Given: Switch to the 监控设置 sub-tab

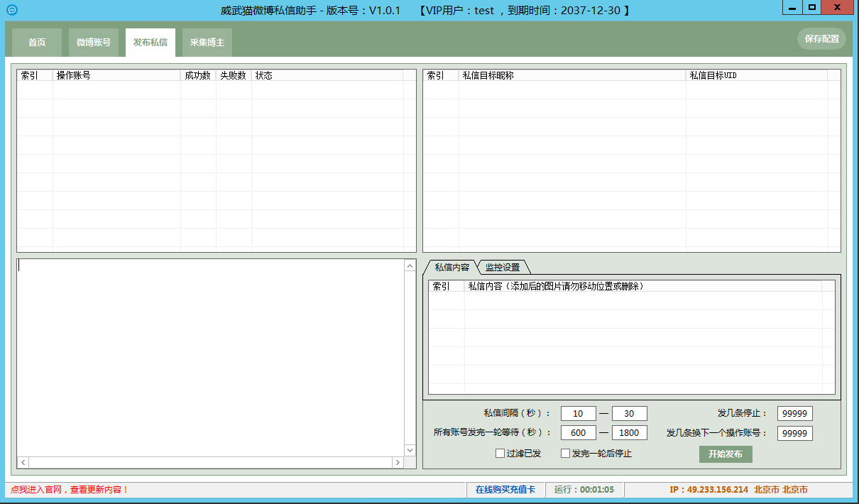Looking at the screenshot, I should 503,268.
